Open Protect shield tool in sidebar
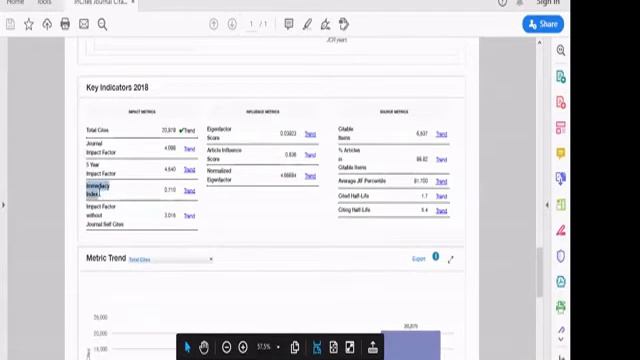640x360 pixels. pyautogui.click(x=561, y=256)
